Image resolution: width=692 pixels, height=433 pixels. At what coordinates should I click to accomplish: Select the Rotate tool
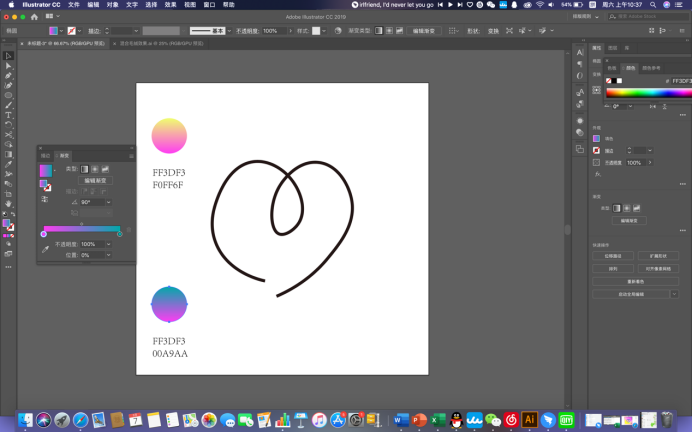[x=8, y=125]
